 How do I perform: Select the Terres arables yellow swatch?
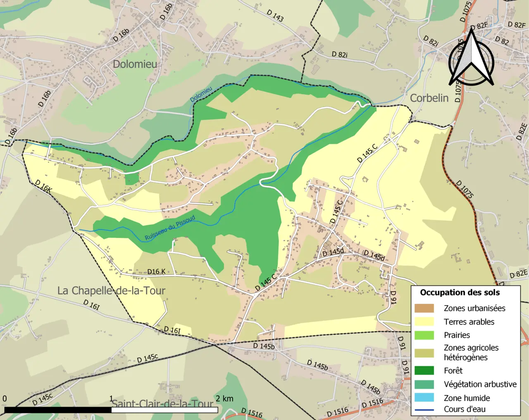point(424,322)
